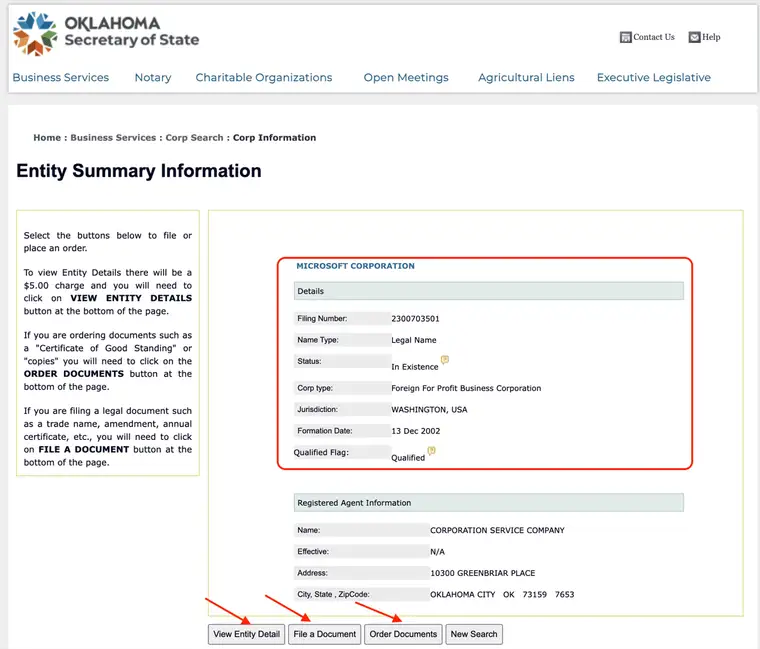
Task: Click the info icon beside In Existence status
Action: 444,360
